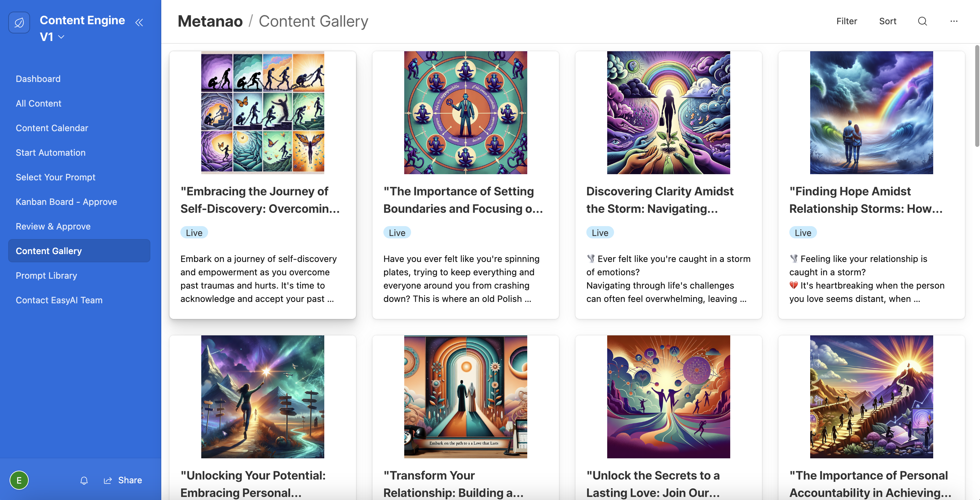The height and width of the screenshot is (500, 980).
Task: Go to Dashboard in sidebar
Action: point(38,79)
